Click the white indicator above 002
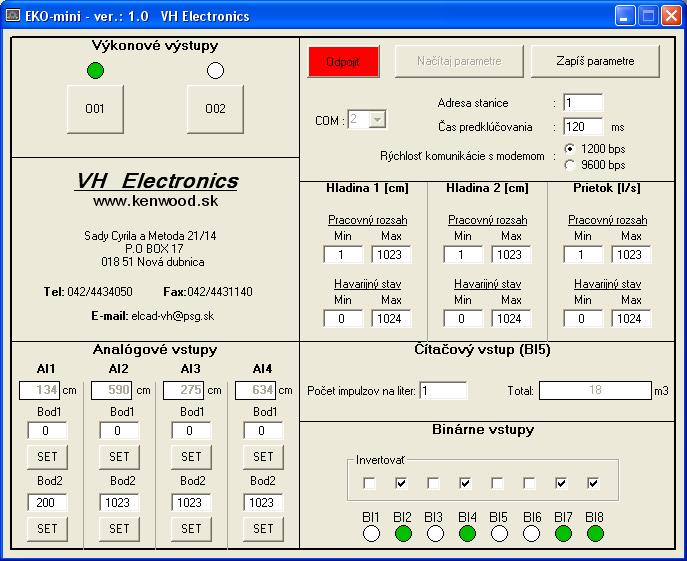 pyautogui.click(x=215, y=70)
